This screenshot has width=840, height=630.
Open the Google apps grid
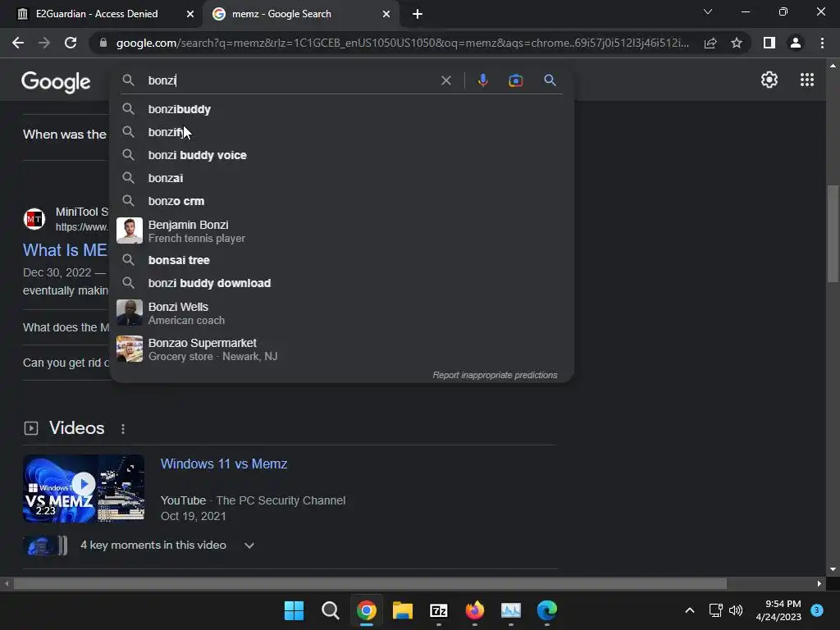(807, 80)
